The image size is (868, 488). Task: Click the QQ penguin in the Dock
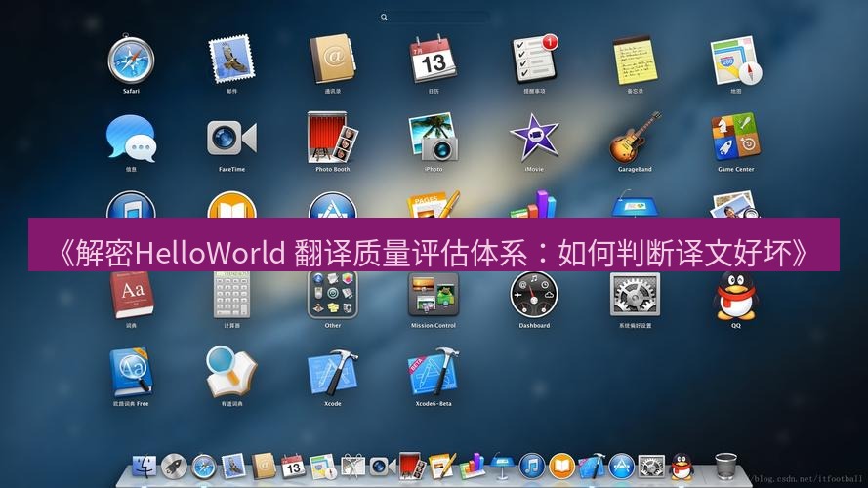point(682,466)
